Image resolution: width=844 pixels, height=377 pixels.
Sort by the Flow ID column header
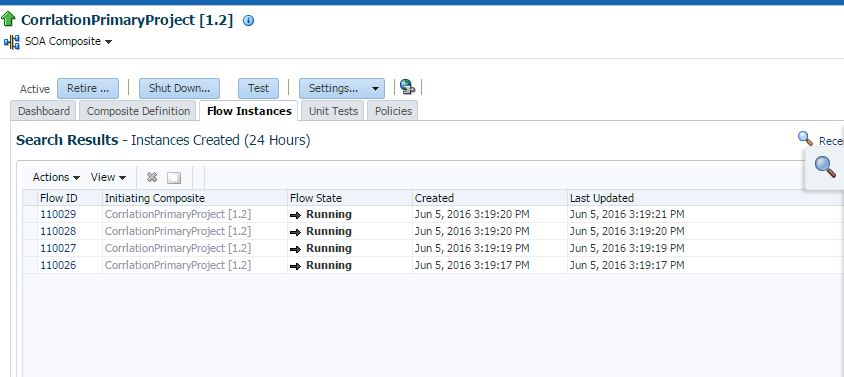(69, 198)
